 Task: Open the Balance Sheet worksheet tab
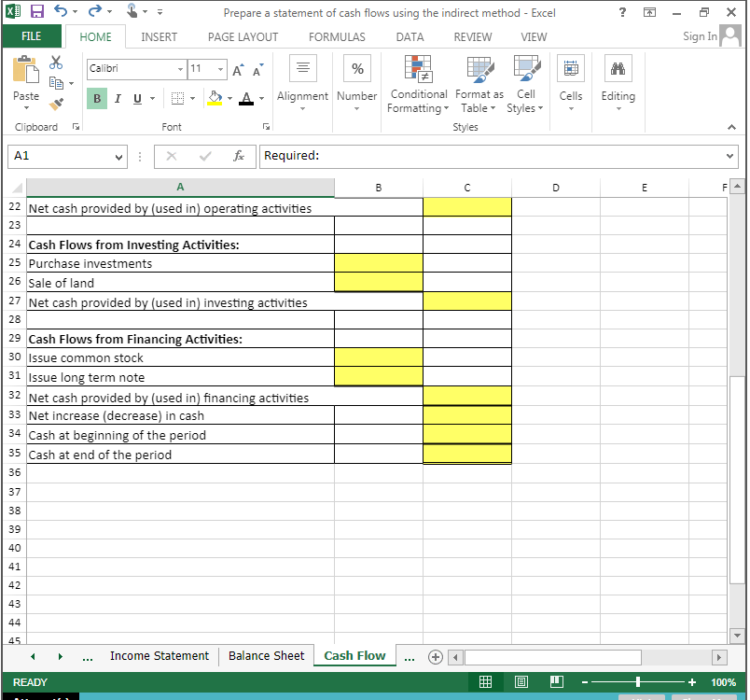tap(266, 656)
